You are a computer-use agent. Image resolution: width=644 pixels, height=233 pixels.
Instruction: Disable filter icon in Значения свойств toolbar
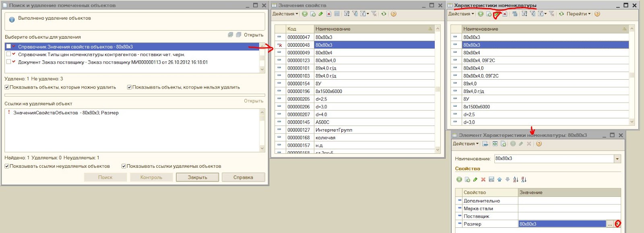pyautogui.click(x=374, y=14)
